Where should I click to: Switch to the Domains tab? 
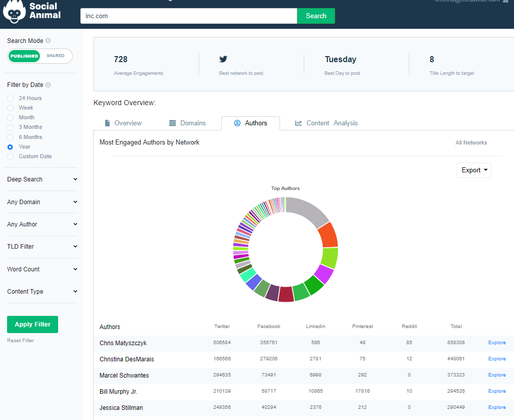click(x=188, y=123)
